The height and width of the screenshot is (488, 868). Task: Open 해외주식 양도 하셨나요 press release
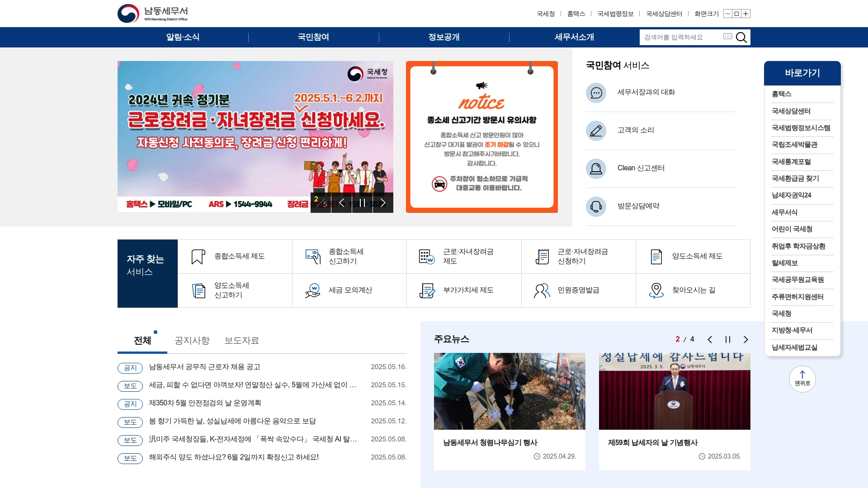pyautogui.click(x=234, y=457)
